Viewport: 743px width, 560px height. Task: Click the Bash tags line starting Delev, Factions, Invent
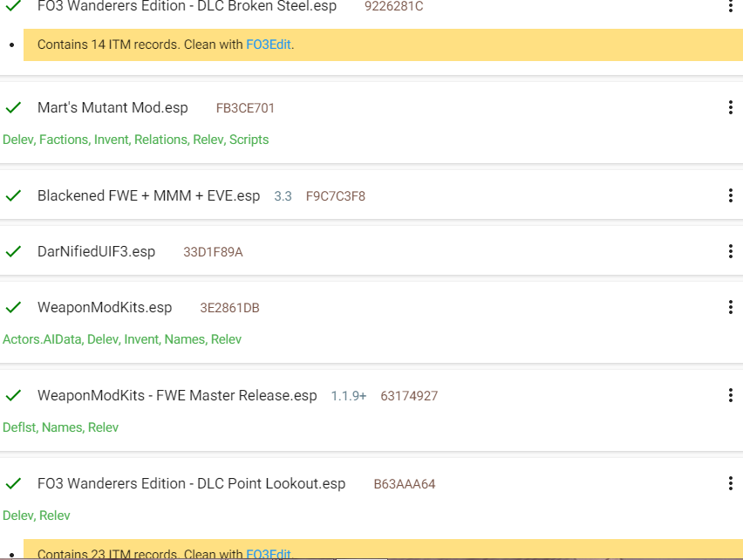pyautogui.click(x=135, y=140)
